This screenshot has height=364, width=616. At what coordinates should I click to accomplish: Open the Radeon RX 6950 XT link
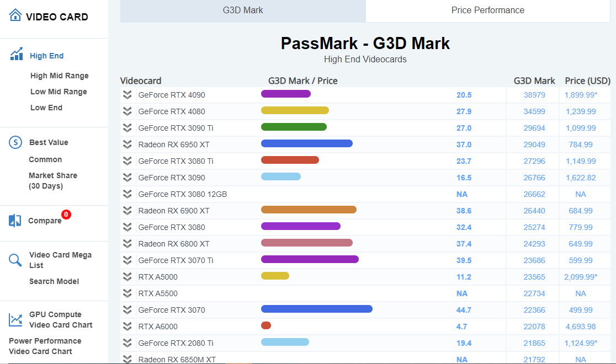click(x=174, y=144)
